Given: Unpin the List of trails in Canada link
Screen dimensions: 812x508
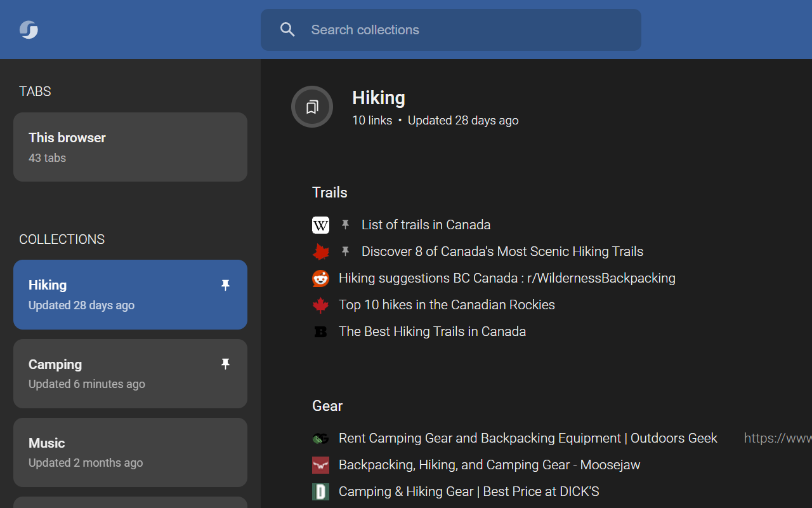Looking at the screenshot, I should (x=345, y=224).
